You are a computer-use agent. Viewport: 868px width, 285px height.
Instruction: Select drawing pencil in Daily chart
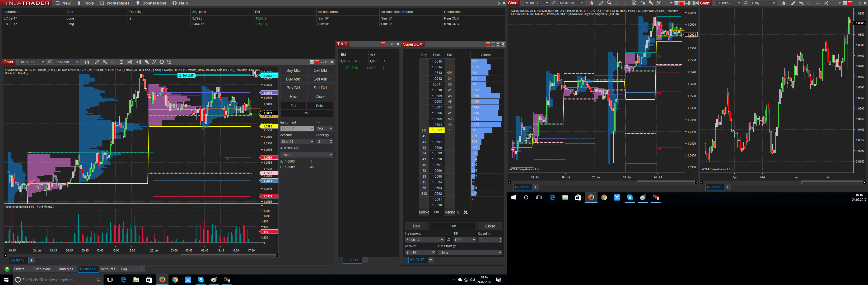point(793,3)
